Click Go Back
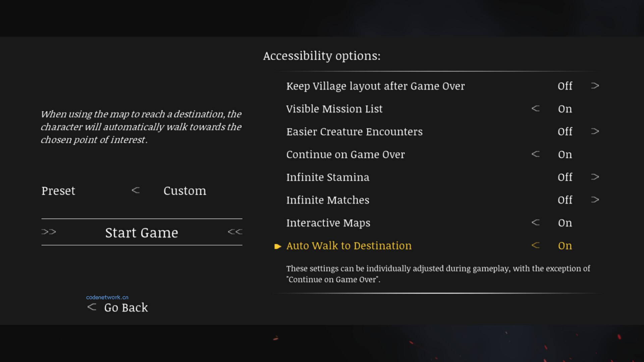Image resolution: width=644 pixels, height=362 pixels. click(126, 307)
